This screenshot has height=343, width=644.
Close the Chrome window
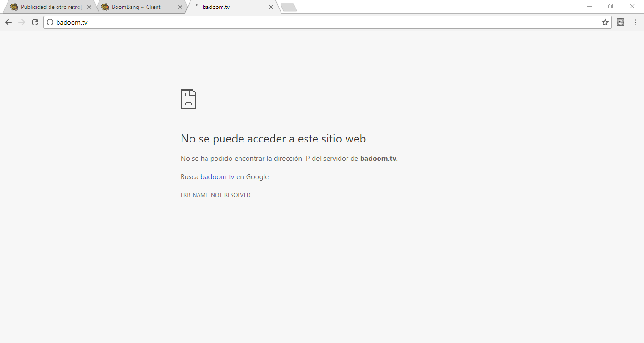632,6
